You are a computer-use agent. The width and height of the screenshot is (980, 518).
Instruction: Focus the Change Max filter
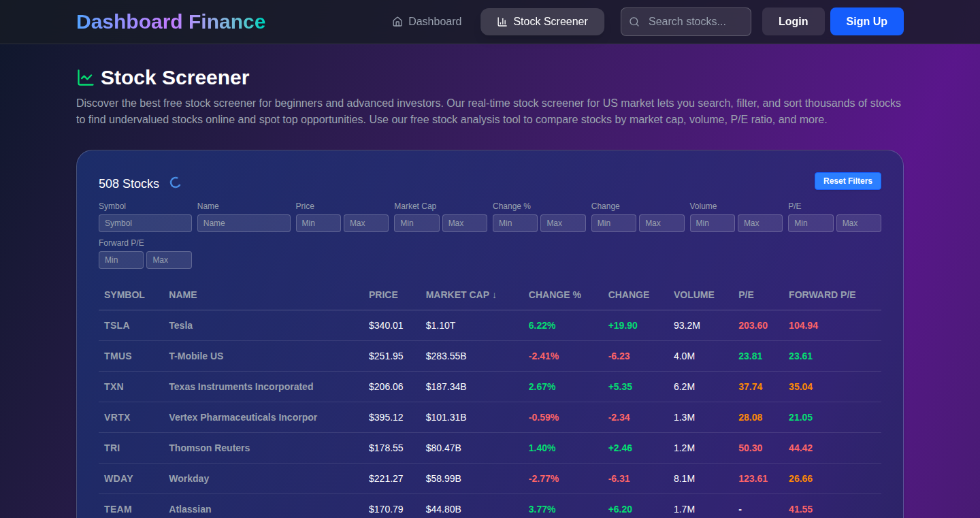pos(661,223)
